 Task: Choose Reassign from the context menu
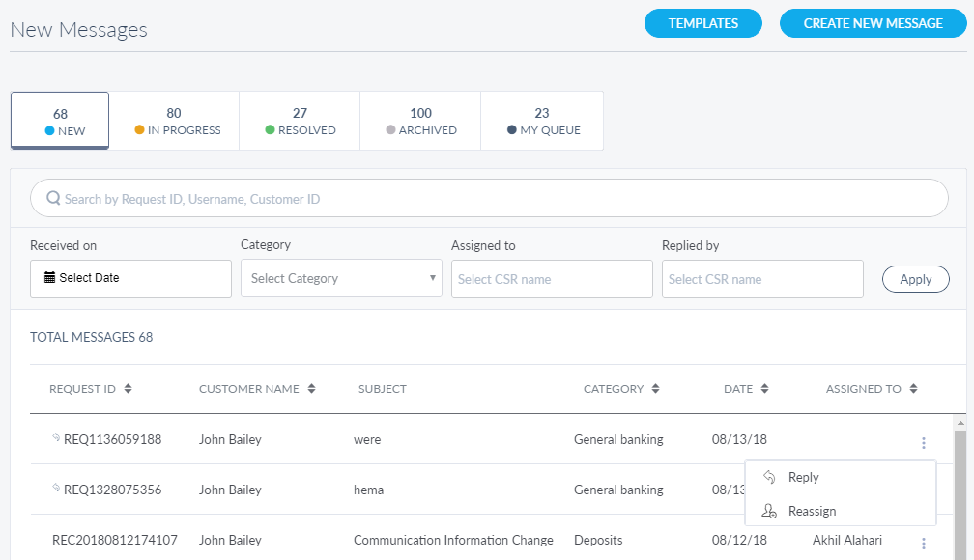[x=812, y=511]
